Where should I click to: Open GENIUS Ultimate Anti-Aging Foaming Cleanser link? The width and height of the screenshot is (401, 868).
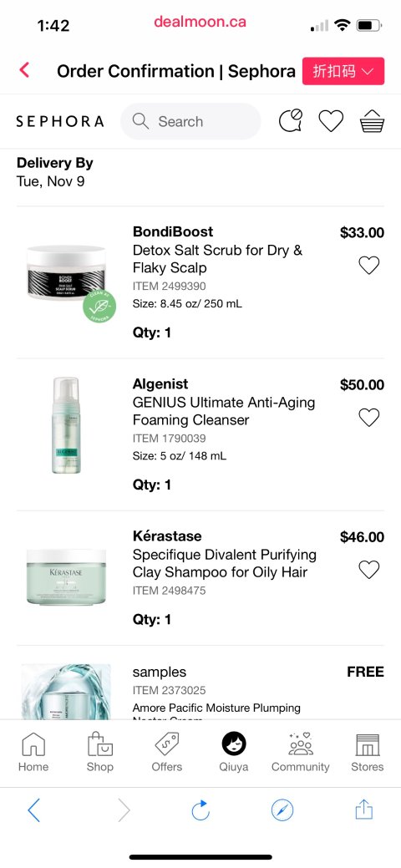[x=224, y=411]
